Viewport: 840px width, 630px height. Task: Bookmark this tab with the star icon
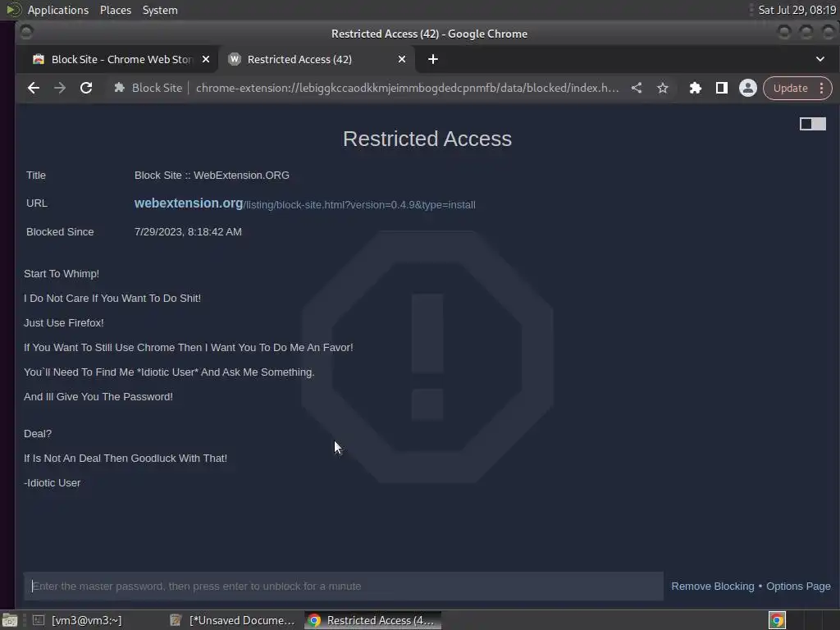tap(663, 88)
